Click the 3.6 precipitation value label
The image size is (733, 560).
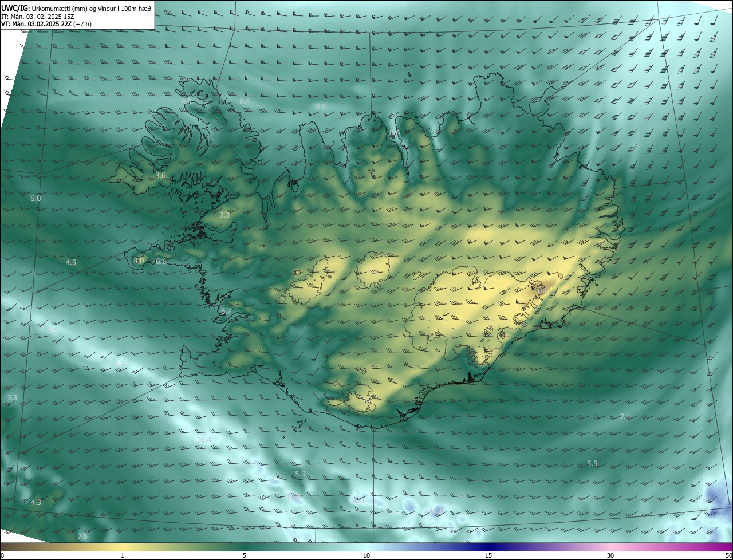pos(160,176)
